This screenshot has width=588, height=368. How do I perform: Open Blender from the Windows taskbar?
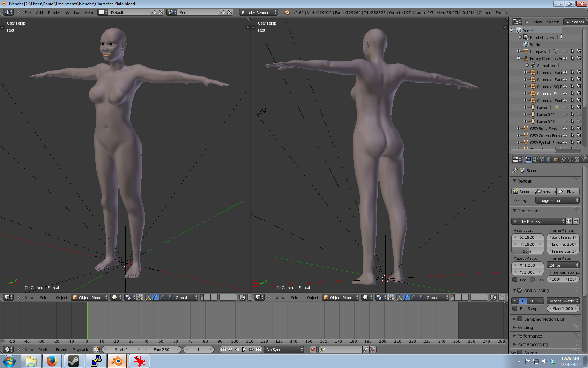117,361
